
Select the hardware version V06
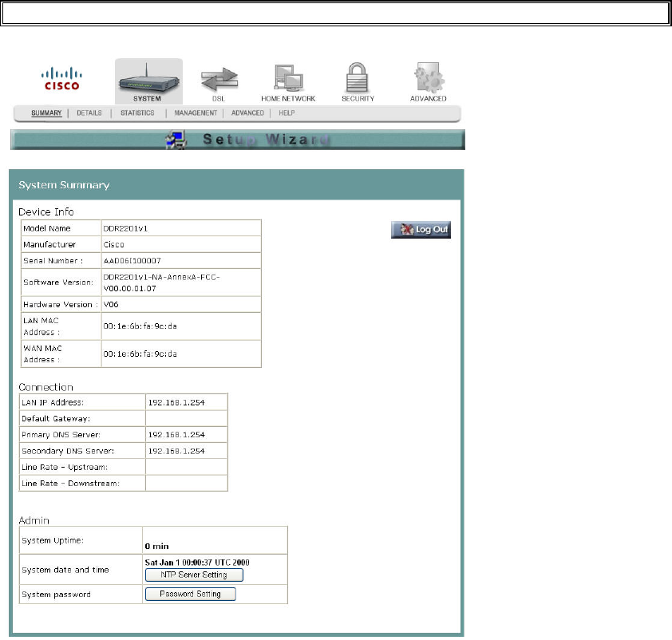(111, 305)
